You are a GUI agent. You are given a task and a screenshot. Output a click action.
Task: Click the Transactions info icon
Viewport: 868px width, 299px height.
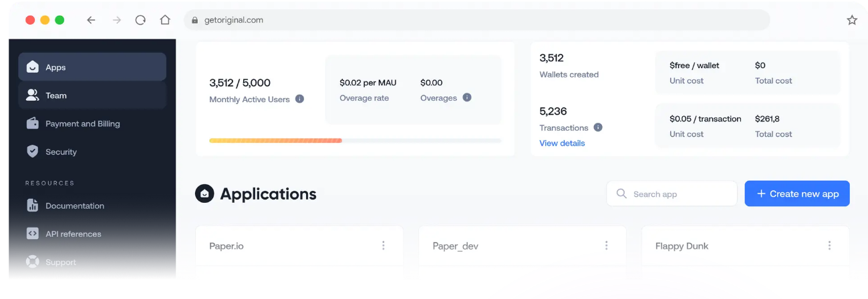(598, 127)
